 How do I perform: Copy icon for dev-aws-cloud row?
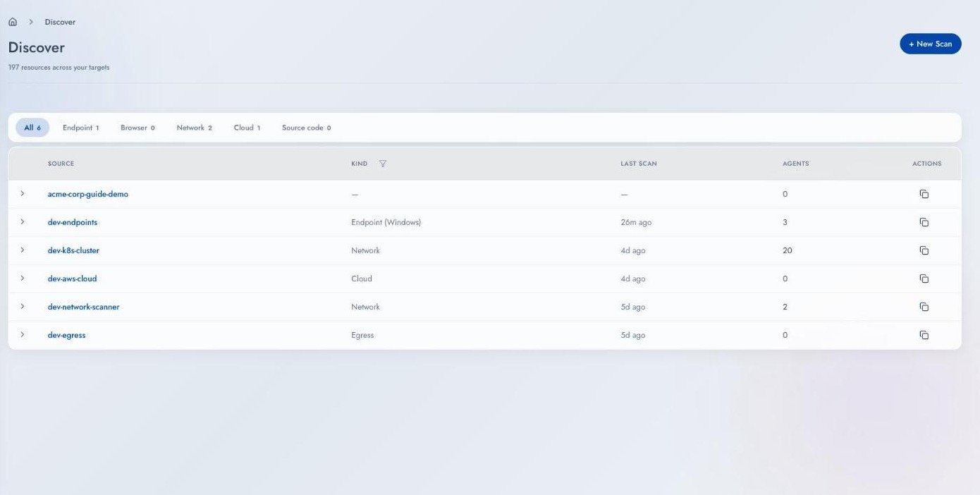click(924, 279)
